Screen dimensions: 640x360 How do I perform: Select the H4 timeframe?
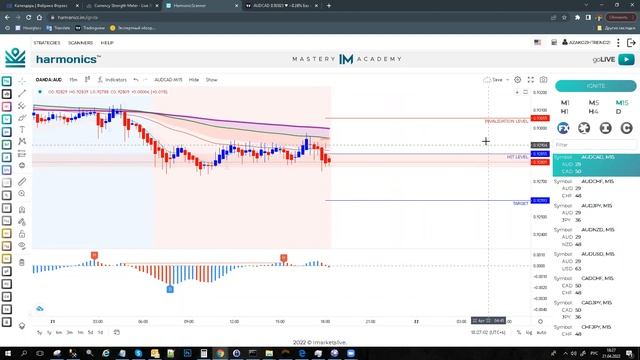pyautogui.click(x=593, y=111)
